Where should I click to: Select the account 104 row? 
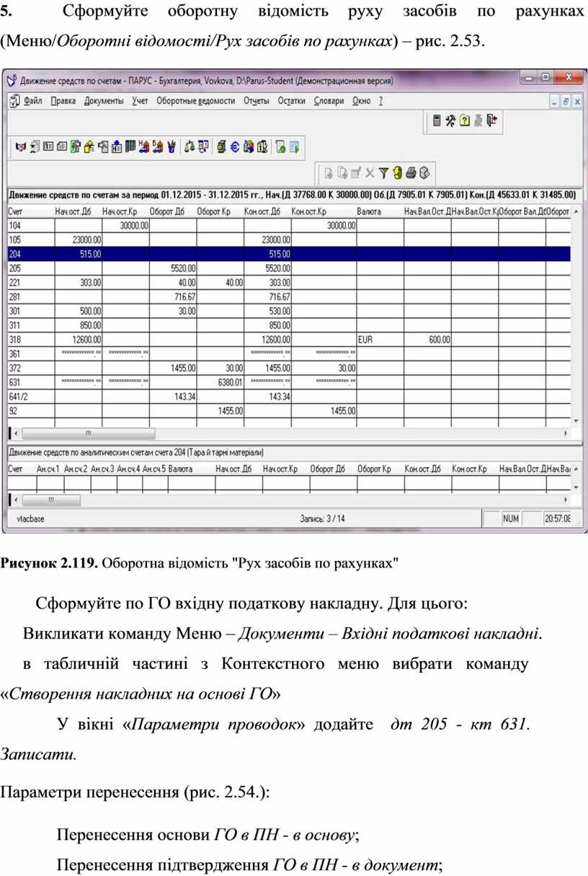coord(288,226)
